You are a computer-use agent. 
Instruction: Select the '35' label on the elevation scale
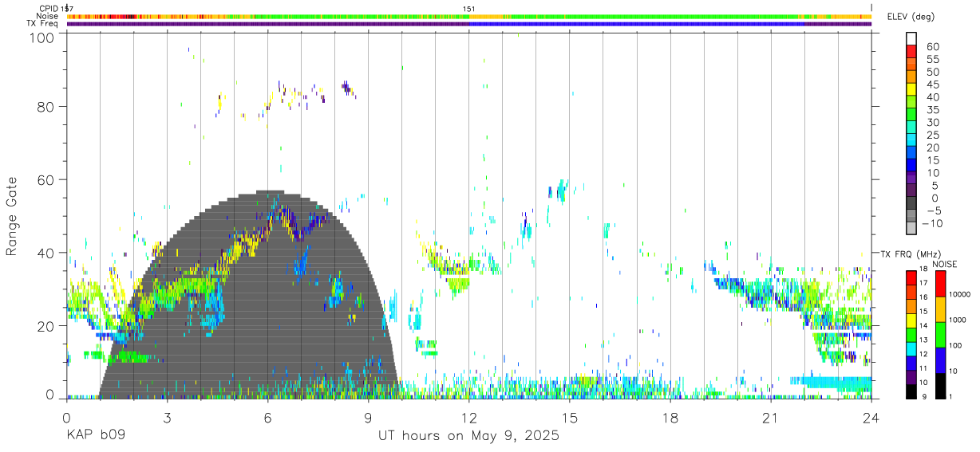tap(931, 110)
